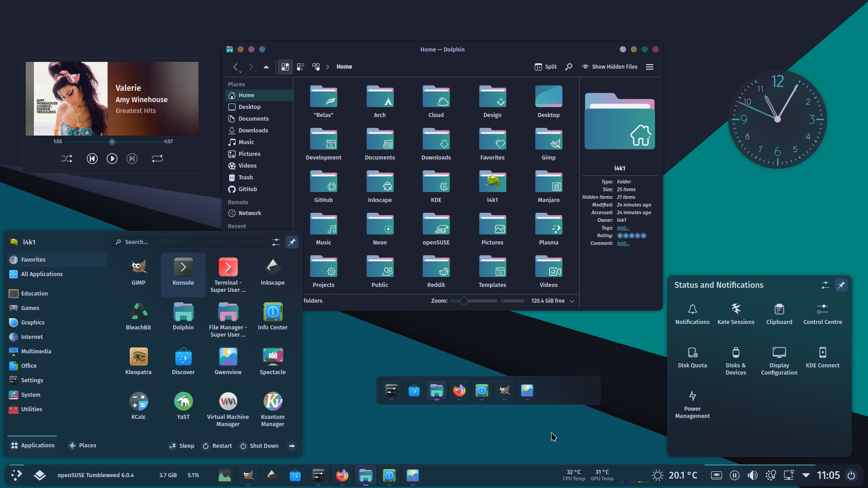
Task: Click the Split view button in Dolphin
Action: point(546,67)
